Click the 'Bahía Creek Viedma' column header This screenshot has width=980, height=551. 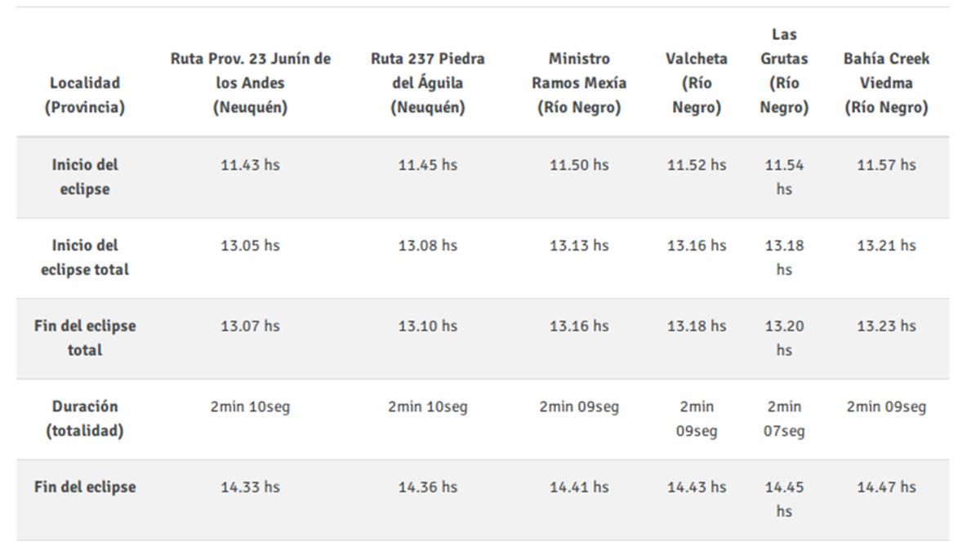[x=886, y=82]
